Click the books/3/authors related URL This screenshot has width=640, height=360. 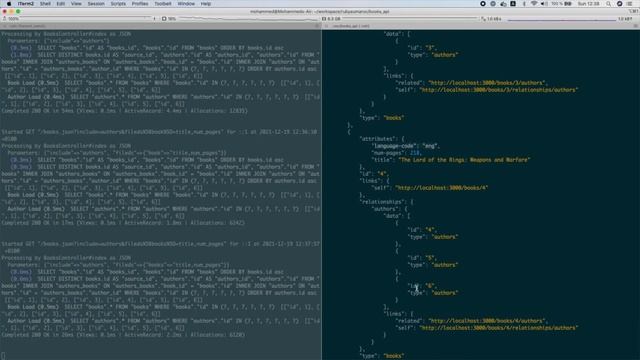(486, 83)
